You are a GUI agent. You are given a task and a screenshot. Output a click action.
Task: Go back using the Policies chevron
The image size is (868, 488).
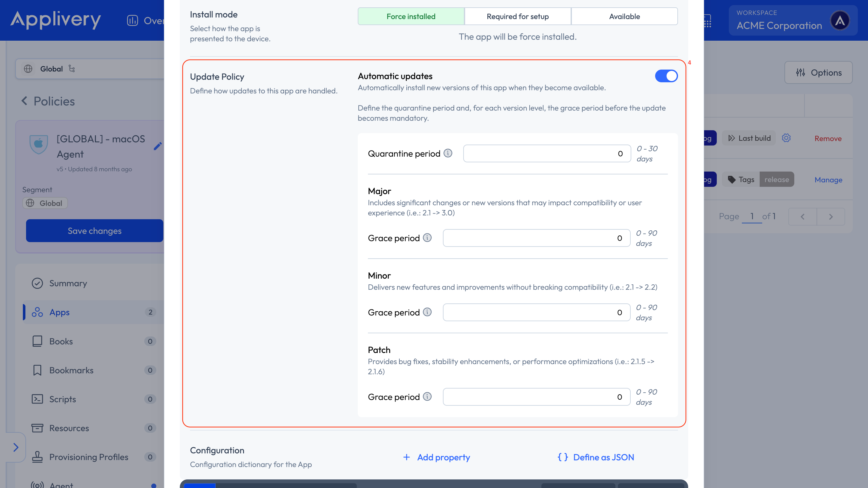pyautogui.click(x=24, y=101)
